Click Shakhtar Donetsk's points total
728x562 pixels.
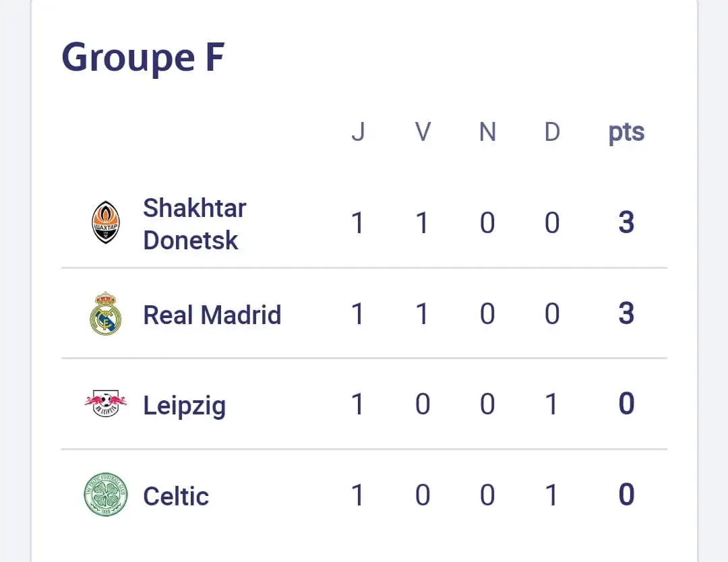(x=626, y=223)
